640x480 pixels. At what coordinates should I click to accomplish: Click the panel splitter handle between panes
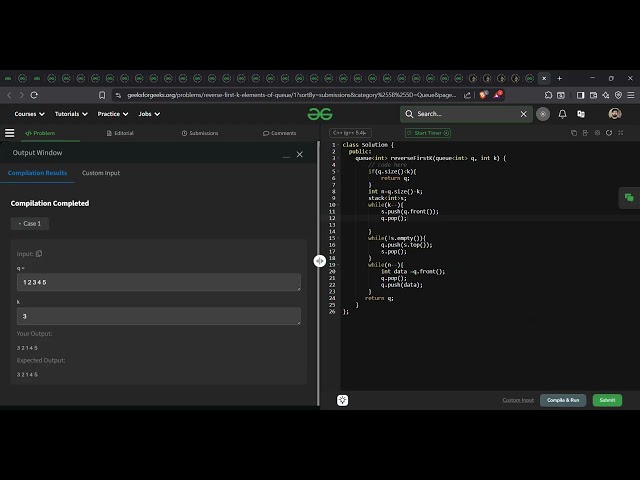(320, 261)
